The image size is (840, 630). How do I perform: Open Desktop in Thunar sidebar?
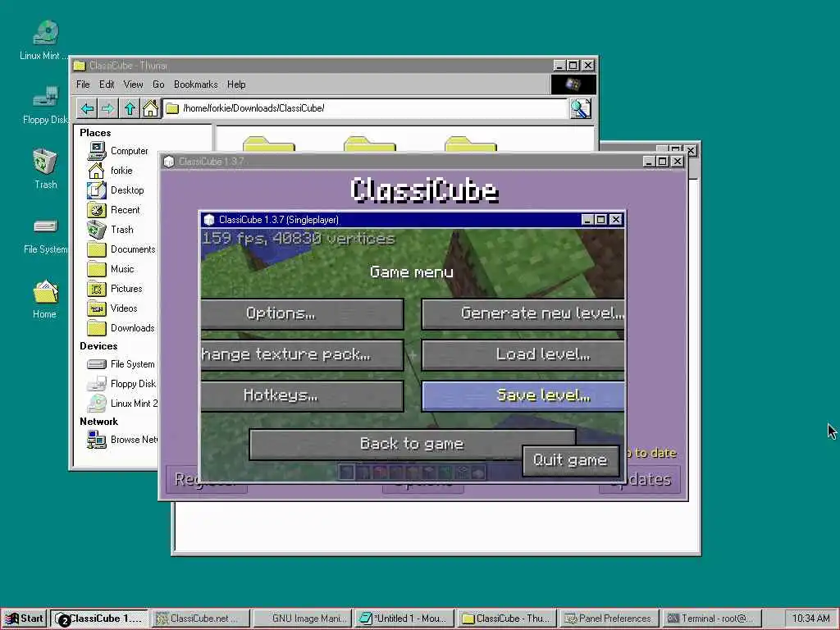point(115,190)
